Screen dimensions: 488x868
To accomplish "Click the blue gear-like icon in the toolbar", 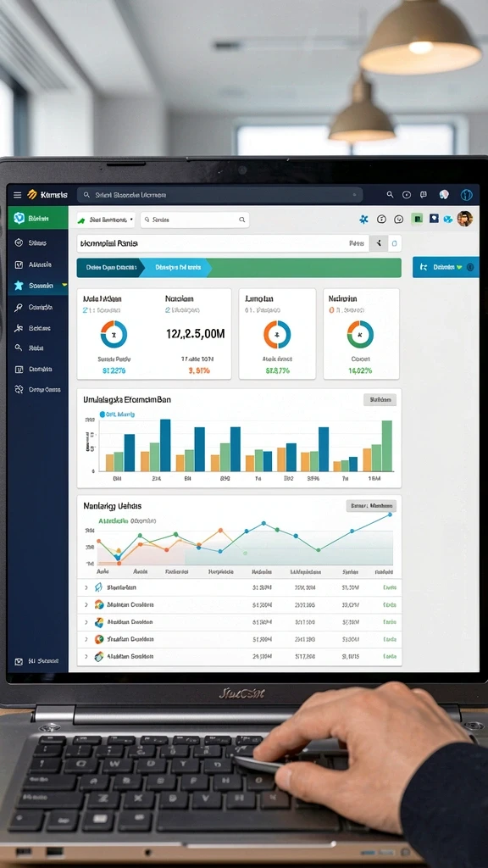I will pyautogui.click(x=363, y=220).
